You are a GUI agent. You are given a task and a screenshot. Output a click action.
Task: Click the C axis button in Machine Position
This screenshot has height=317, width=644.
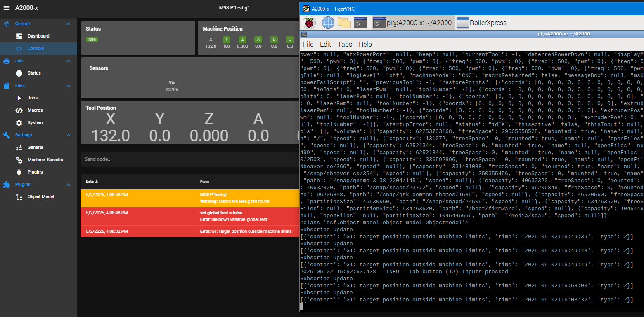click(290, 40)
